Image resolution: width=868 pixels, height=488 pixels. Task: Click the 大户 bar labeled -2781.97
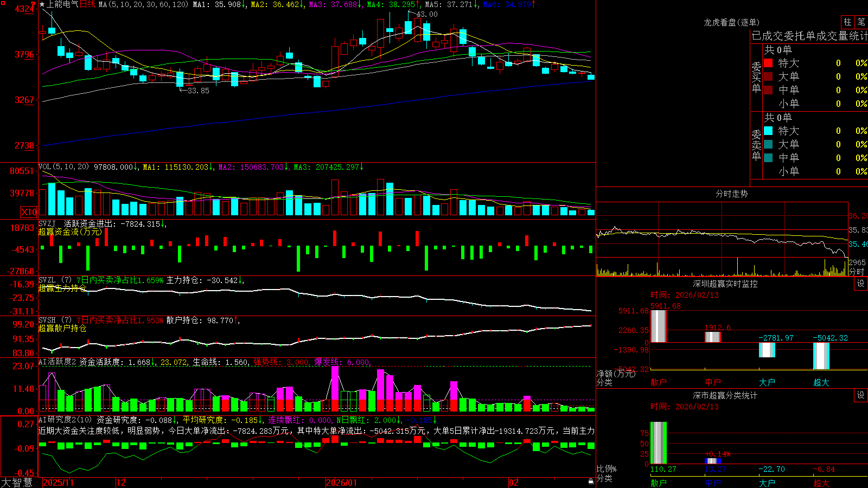pyautogui.click(x=767, y=350)
